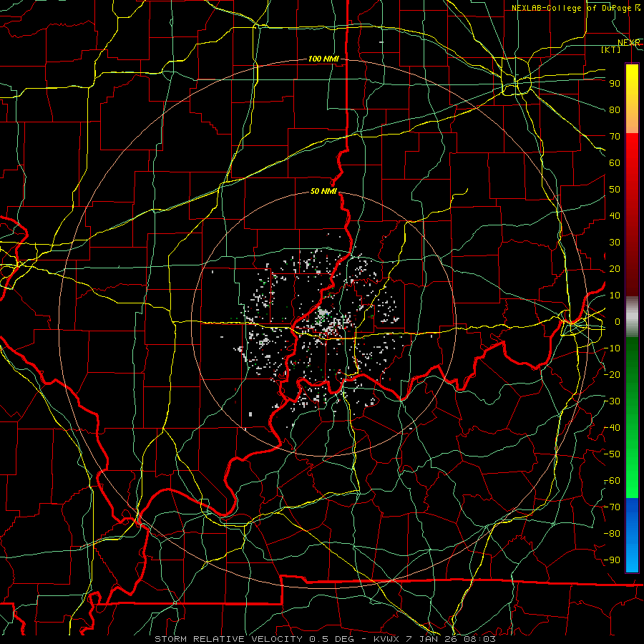644x644 pixels.
Task: Click the 50 NMI range ring label
Action: tap(323, 191)
